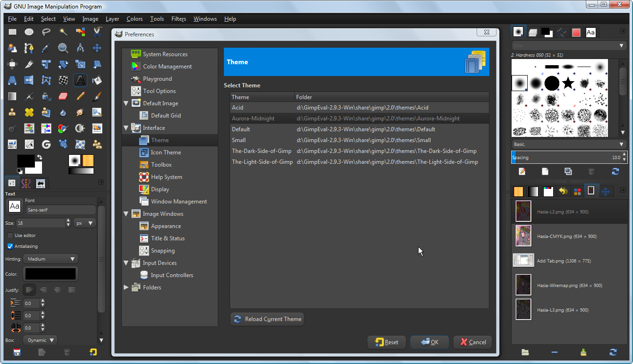Reset tool options to default values icon
The width and height of the screenshot is (633, 364).
[x=93, y=352]
